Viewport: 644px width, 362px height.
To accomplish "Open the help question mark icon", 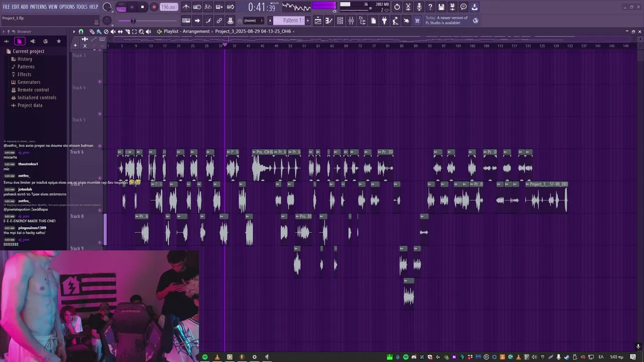I will tap(430, 7).
